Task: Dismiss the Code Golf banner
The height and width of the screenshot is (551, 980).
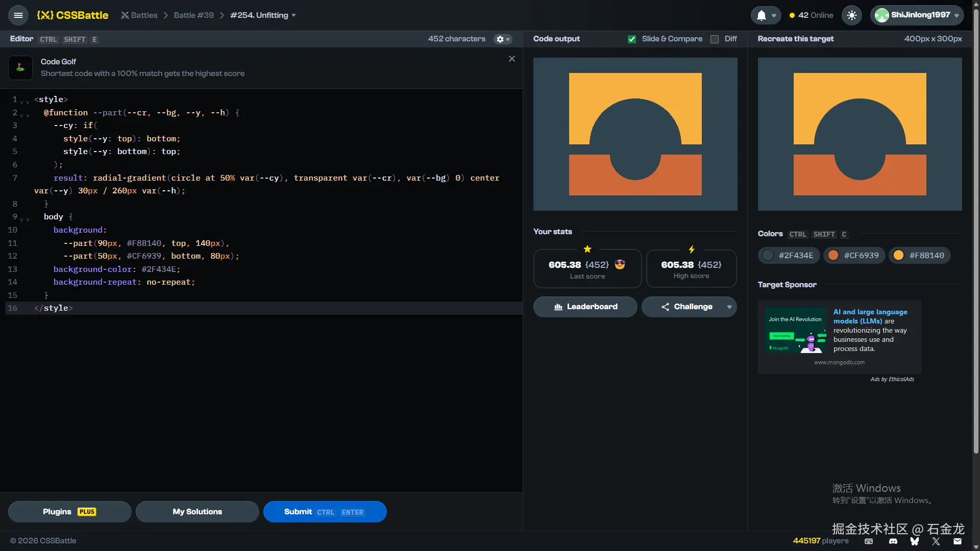Action: [512, 59]
